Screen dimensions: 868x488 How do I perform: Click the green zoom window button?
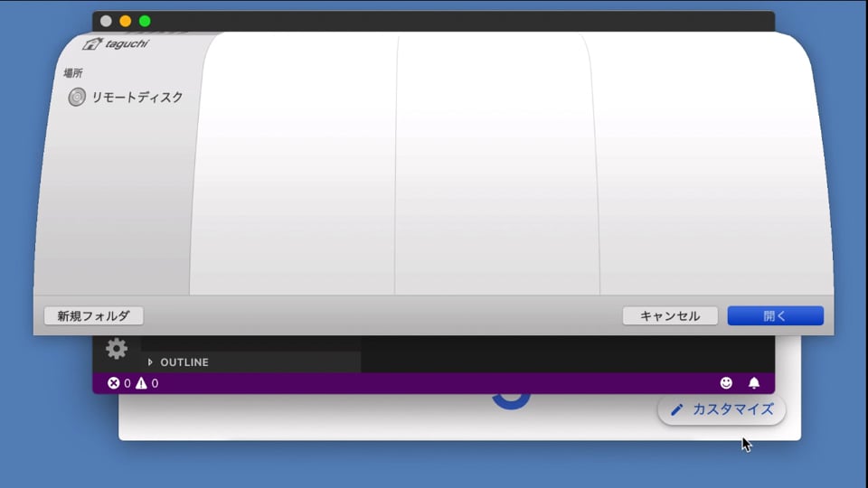[x=145, y=21]
